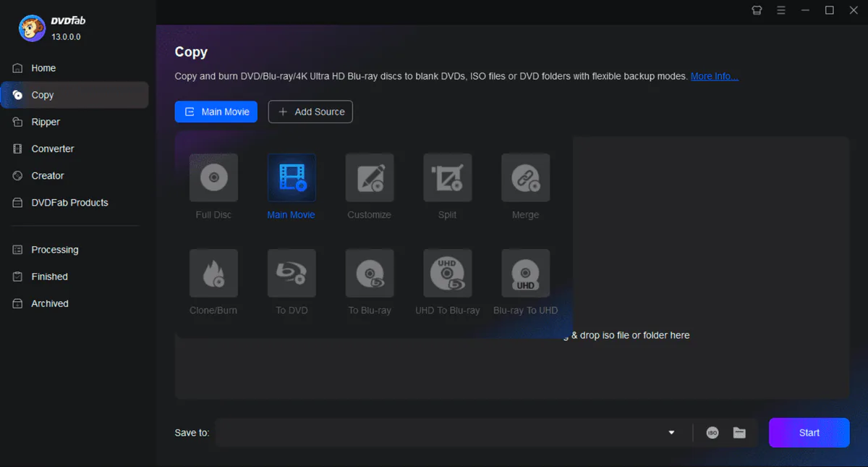Switch to the Ripper section

coord(43,122)
